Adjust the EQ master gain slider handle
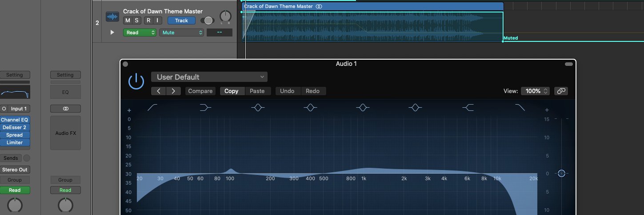This screenshot has height=215, width=644. tap(561, 173)
